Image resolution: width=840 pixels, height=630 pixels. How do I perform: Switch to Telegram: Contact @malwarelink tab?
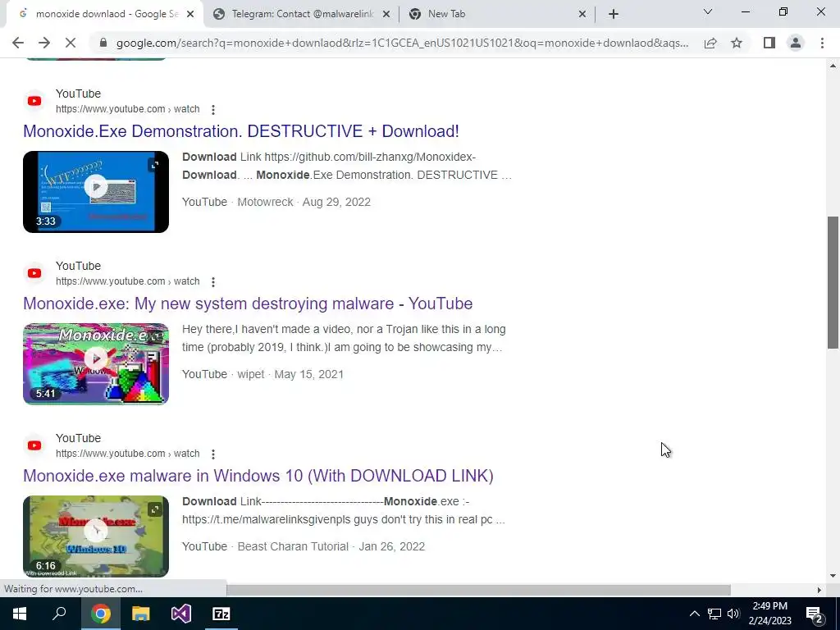point(301,14)
